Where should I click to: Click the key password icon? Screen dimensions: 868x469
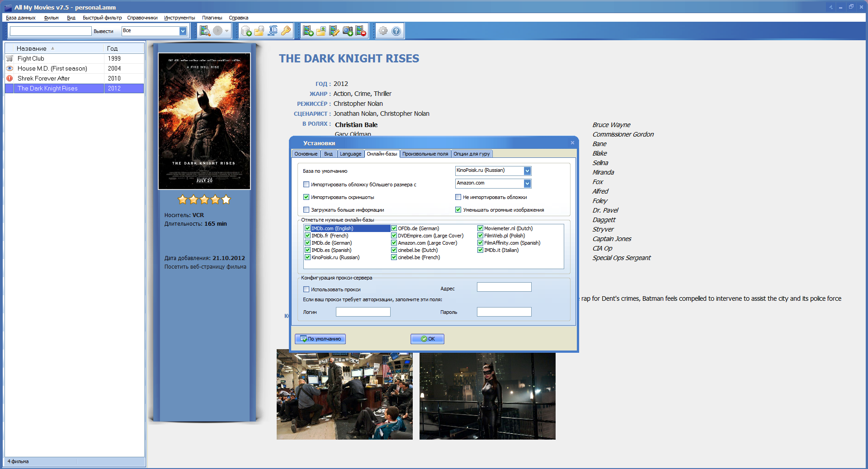[x=286, y=31]
